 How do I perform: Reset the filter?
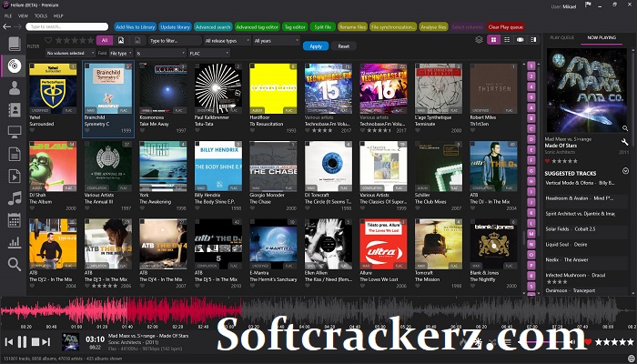(344, 46)
